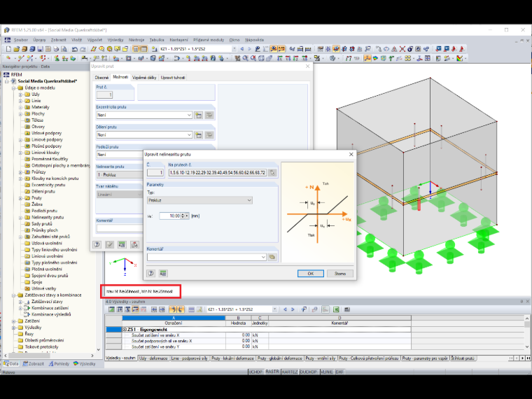
Task: Export results table to Excel icon
Action: (336, 309)
